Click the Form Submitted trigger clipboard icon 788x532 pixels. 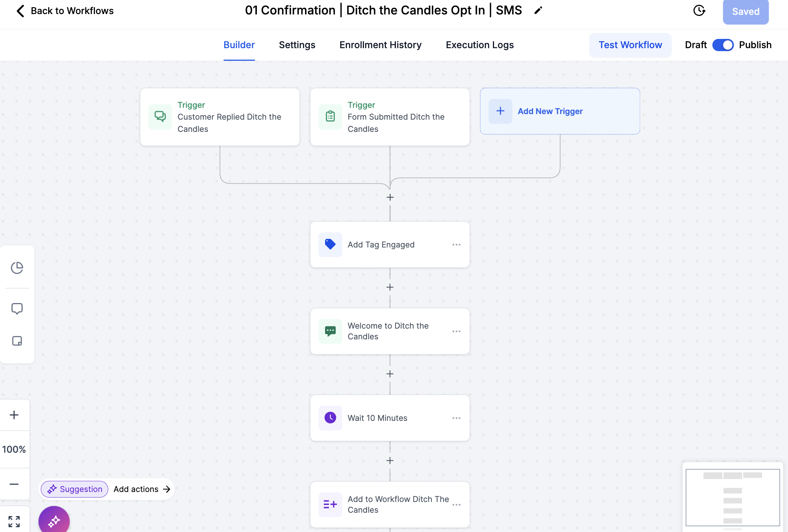coord(330,117)
